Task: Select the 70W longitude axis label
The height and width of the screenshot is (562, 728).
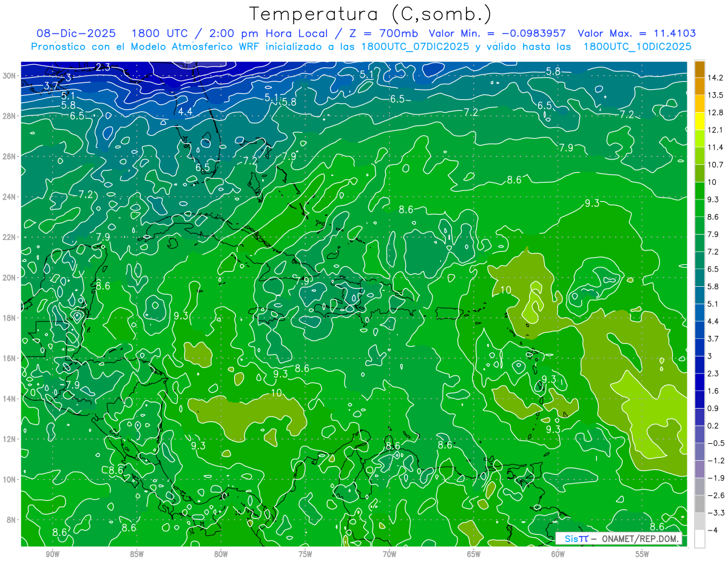Action: [x=389, y=554]
